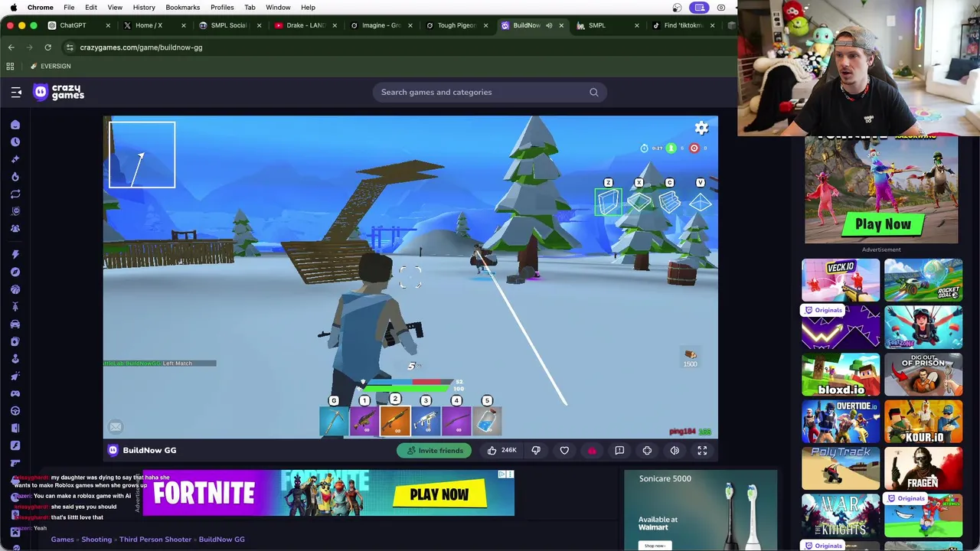The height and width of the screenshot is (551, 980).
Task: Select the pickaxe hotbar slot G
Action: point(334,421)
